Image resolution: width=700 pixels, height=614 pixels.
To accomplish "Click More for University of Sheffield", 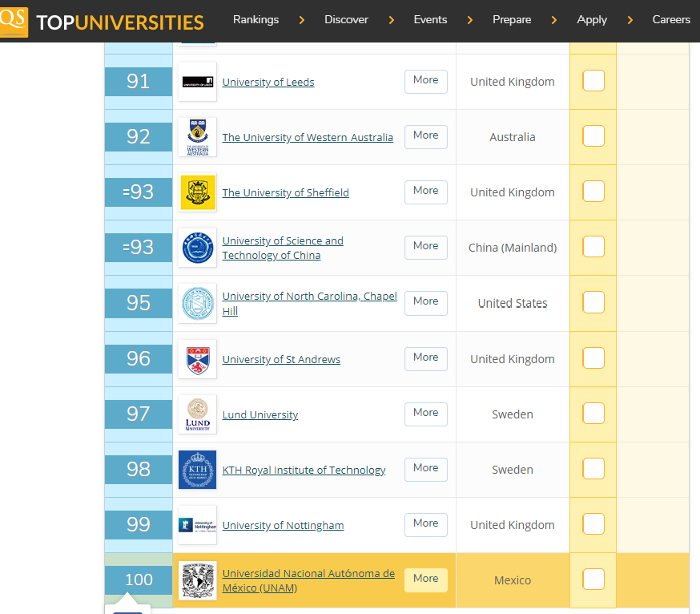I will (426, 192).
